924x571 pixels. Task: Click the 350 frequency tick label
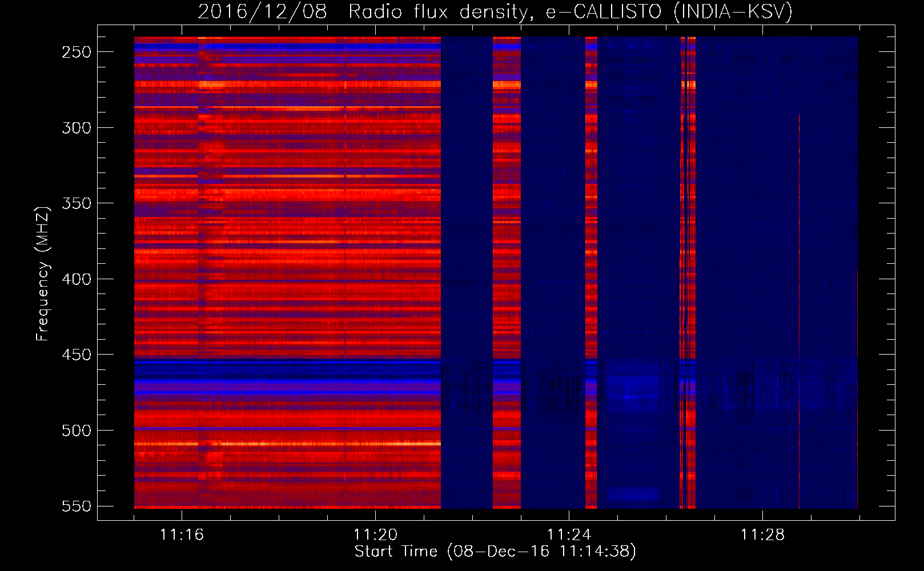click(77, 203)
